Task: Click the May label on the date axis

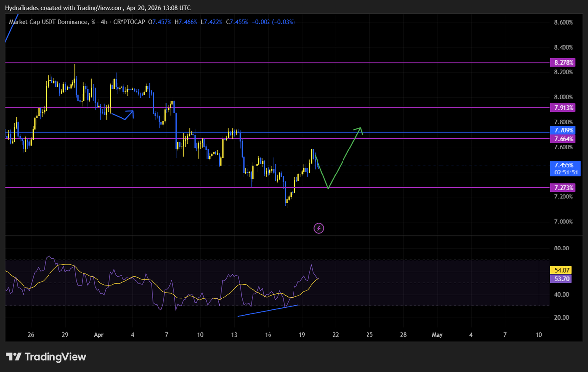Action: coord(437,335)
